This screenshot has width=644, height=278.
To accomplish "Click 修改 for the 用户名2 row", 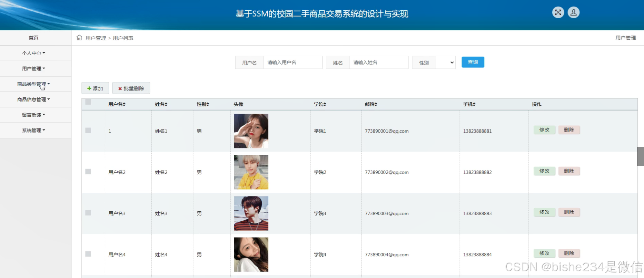I will [544, 171].
